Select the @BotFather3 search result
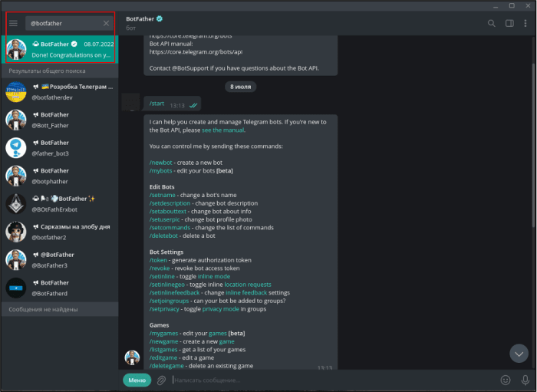Screen dimensions: 537x392 tap(60, 260)
